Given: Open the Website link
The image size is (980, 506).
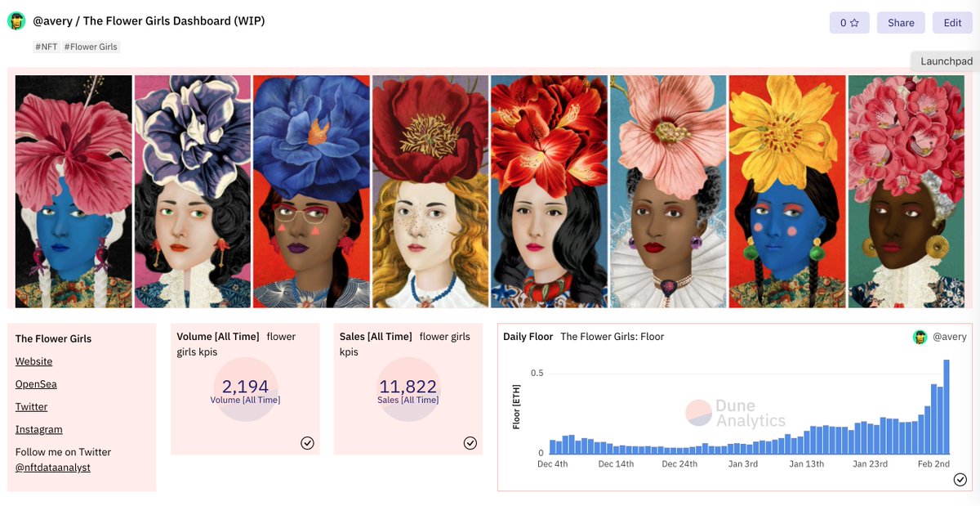Looking at the screenshot, I should tap(33, 360).
